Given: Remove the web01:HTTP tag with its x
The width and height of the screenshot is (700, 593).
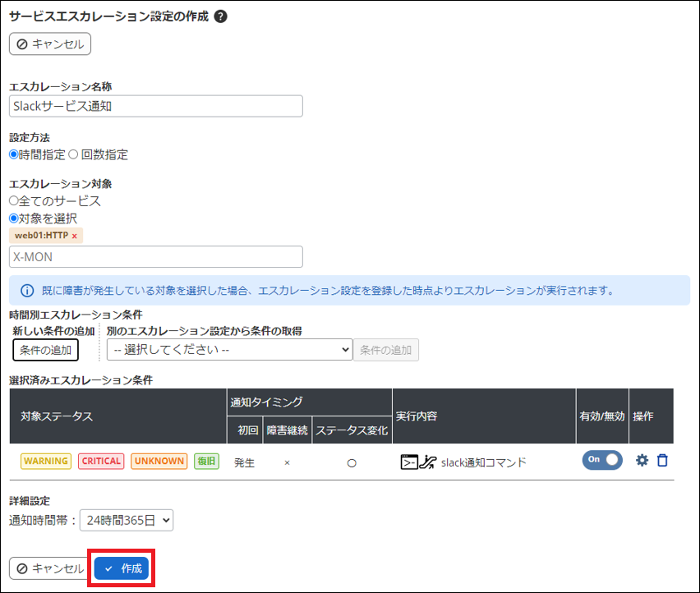Looking at the screenshot, I should coord(74,237).
